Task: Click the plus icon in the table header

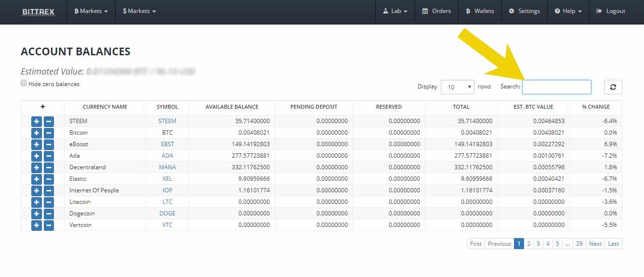Action: click(42, 107)
